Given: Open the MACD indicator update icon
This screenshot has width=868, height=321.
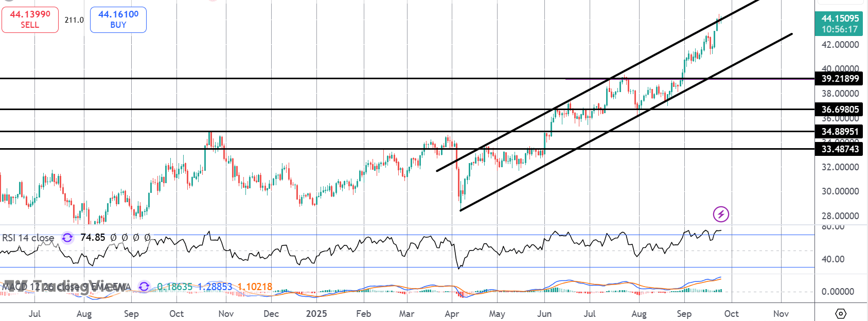Looking at the screenshot, I should point(144,287).
